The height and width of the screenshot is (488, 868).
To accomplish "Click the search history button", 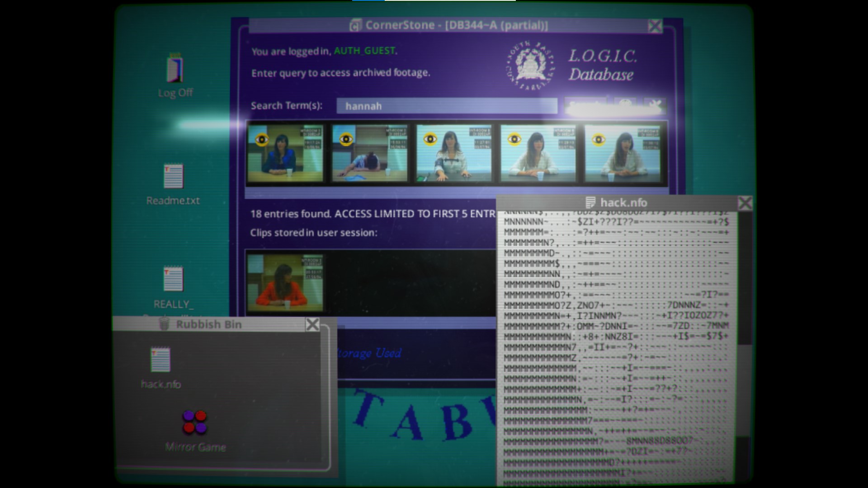I will click(626, 105).
